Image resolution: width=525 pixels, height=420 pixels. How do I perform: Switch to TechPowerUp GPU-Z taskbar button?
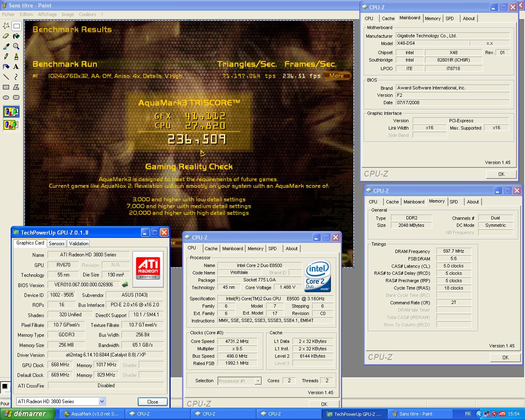click(354, 414)
